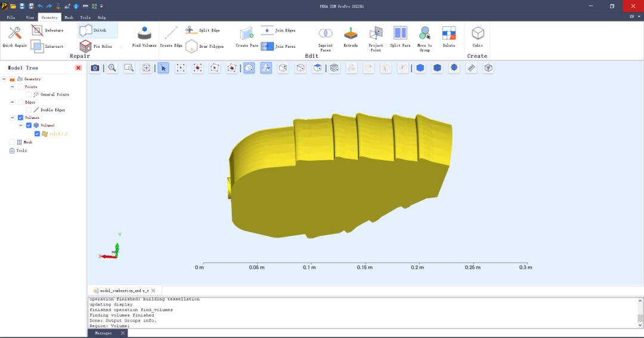This screenshot has height=338, width=644.
Task: Use the Join Edges tool
Action: tap(278, 30)
